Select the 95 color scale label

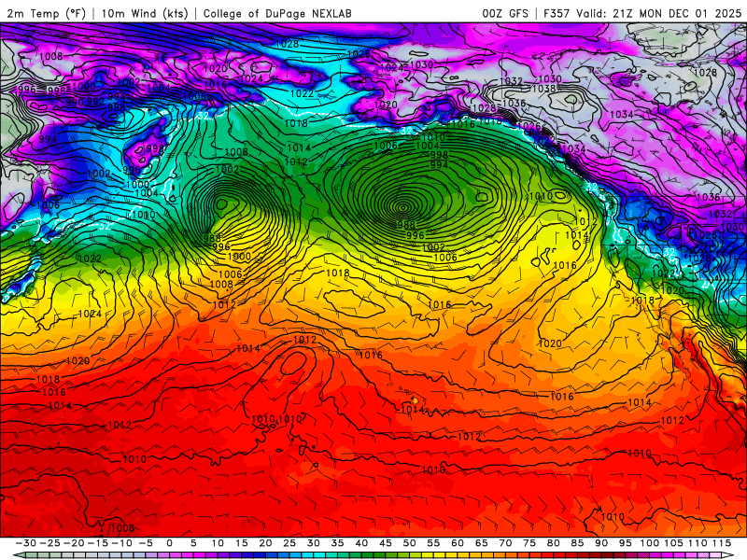point(625,543)
